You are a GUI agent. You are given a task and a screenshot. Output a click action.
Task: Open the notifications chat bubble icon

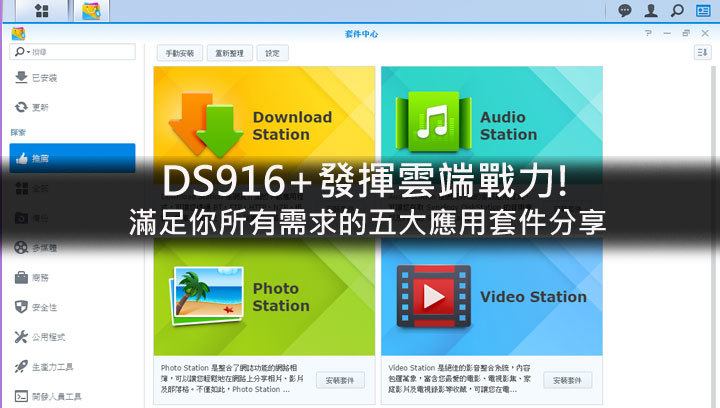(625, 11)
